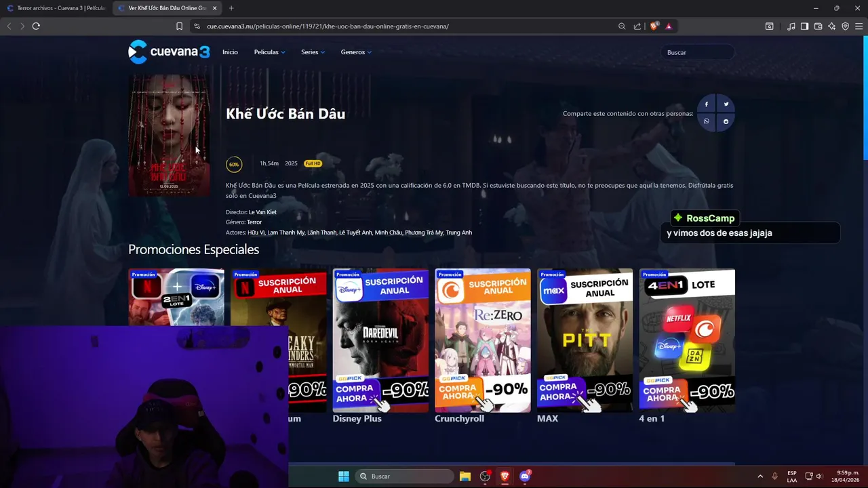
Task: Open the 4 en 1 lote promotion
Action: pos(687,340)
